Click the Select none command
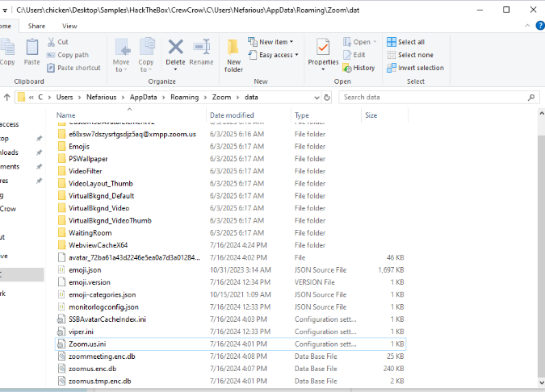545x392 pixels. (410, 55)
